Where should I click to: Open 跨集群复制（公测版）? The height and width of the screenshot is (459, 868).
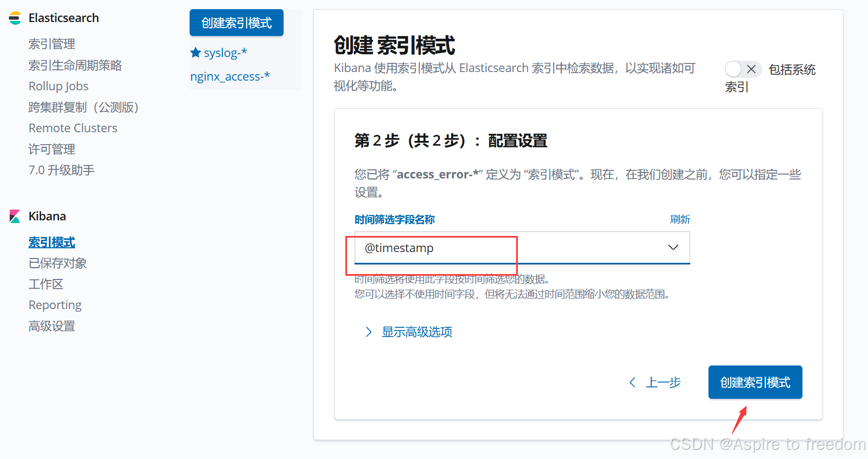point(83,107)
